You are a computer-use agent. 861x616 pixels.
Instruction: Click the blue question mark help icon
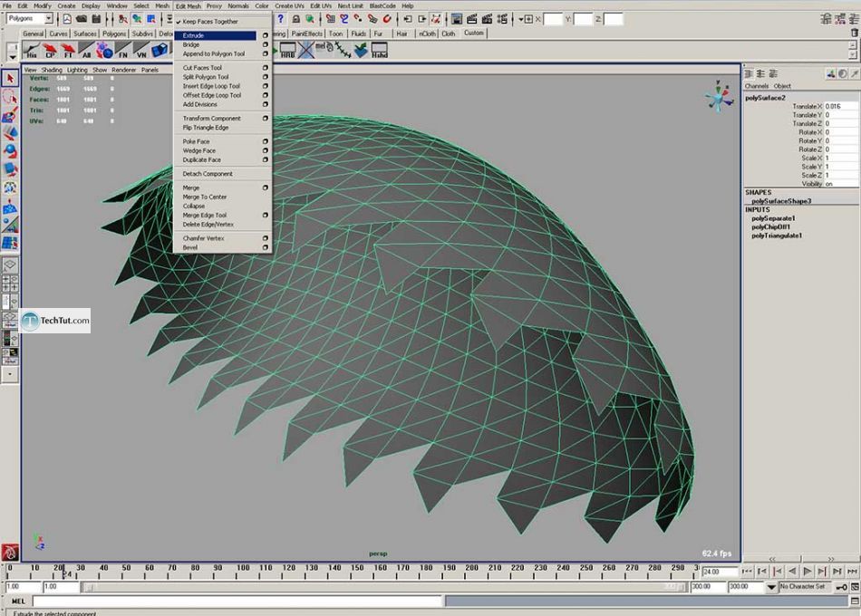[281, 19]
